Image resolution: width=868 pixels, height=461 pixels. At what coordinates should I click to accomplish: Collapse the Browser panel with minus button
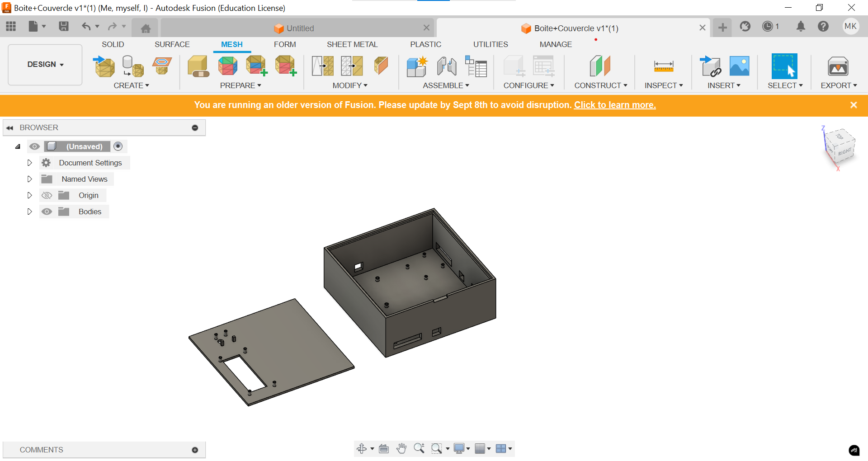coord(195,128)
